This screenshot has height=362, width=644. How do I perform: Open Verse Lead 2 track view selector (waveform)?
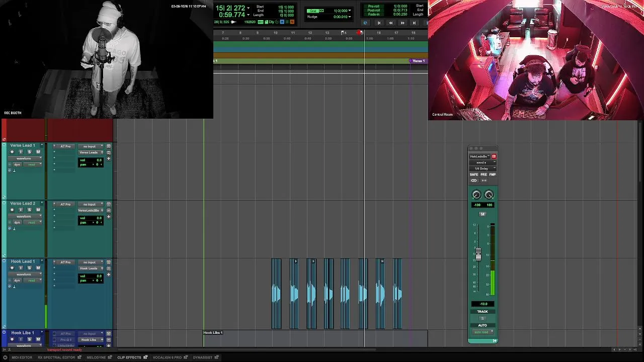(x=25, y=216)
